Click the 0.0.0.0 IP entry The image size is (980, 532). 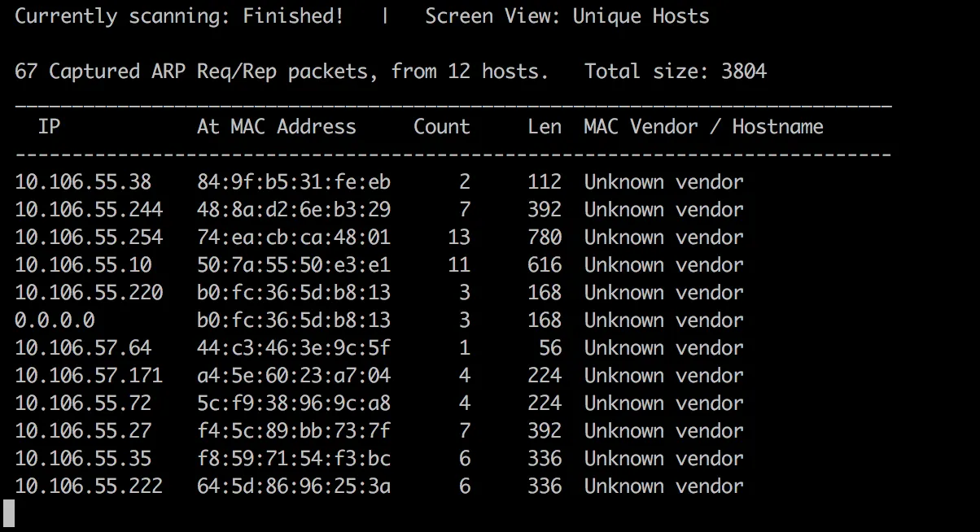point(55,320)
